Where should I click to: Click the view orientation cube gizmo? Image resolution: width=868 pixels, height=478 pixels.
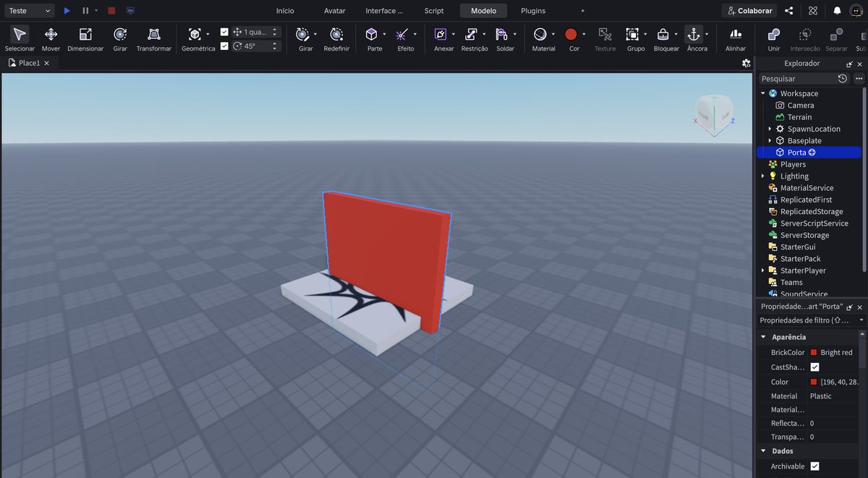click(713, 113)
